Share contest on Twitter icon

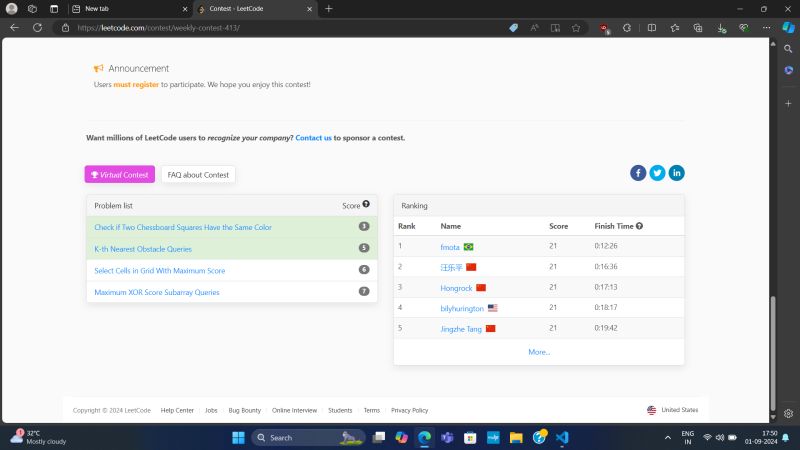[x=657, y=173]
